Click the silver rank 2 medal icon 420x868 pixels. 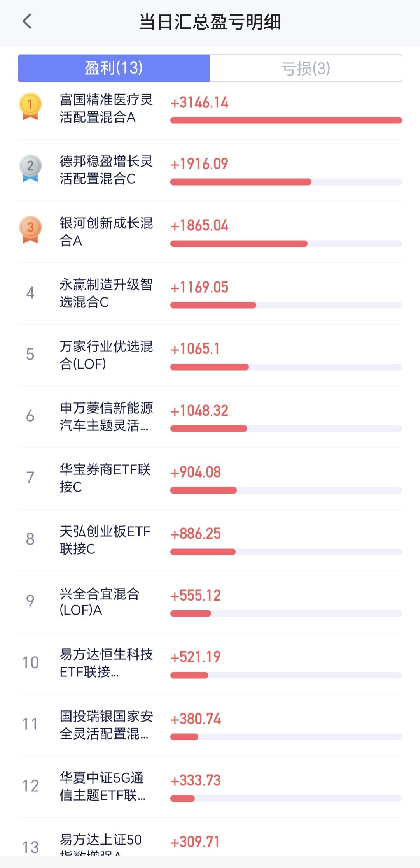coord(30,168)
